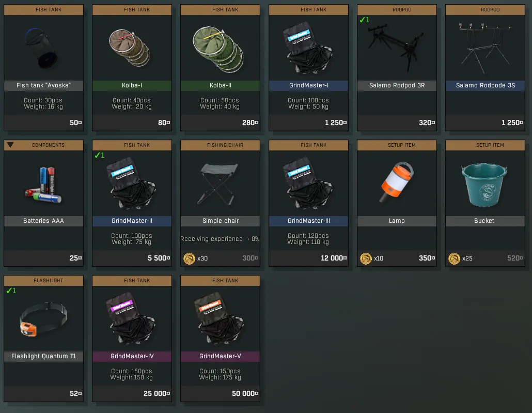Select the teal Bucket item image
Image resolution: width=532 pixels, height=413 pixels.
click(x=484, y=185)
